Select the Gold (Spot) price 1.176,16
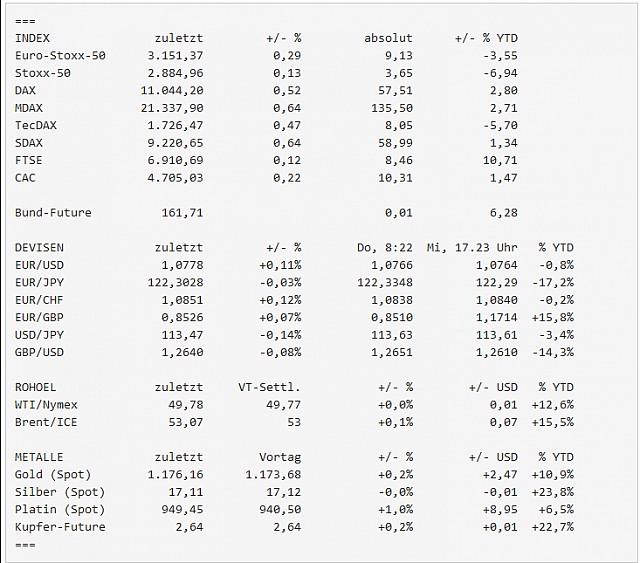Viewport: 640px width, 563px height. pos(175,474)
